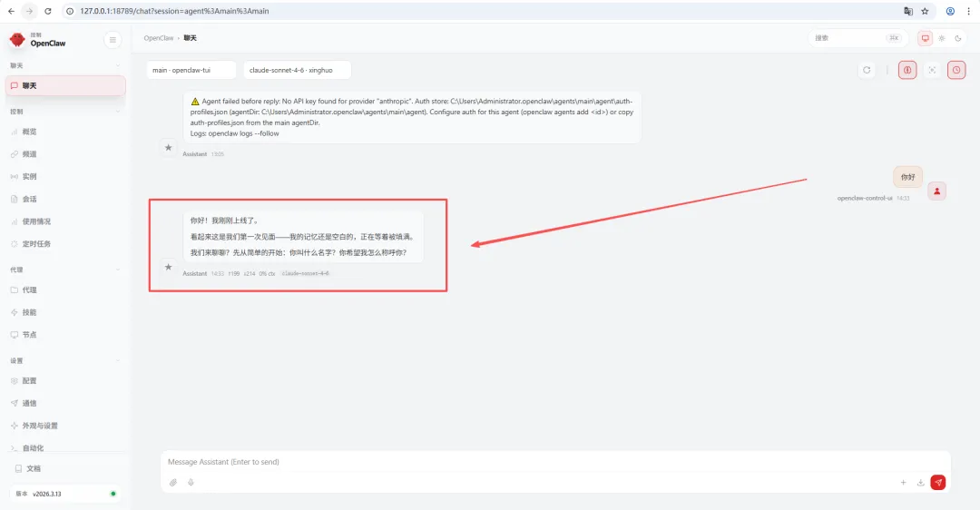Viewport: 980px width, 510px height.
Task: Reload the browser page
Action: click(47, 11)
